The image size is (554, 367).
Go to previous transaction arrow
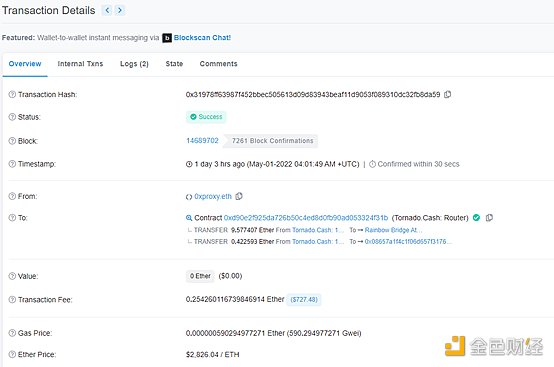[x=107, y=10]
